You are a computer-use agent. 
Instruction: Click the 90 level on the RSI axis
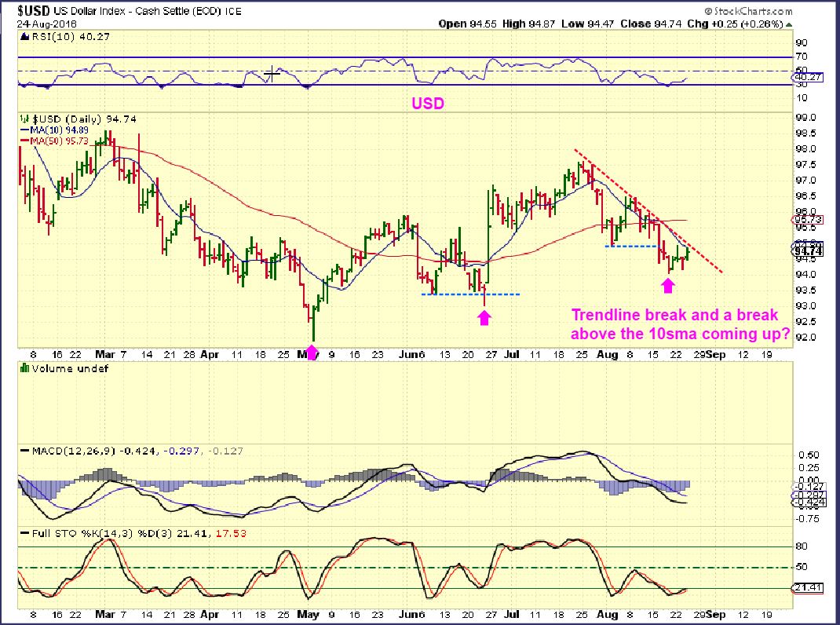802,43
